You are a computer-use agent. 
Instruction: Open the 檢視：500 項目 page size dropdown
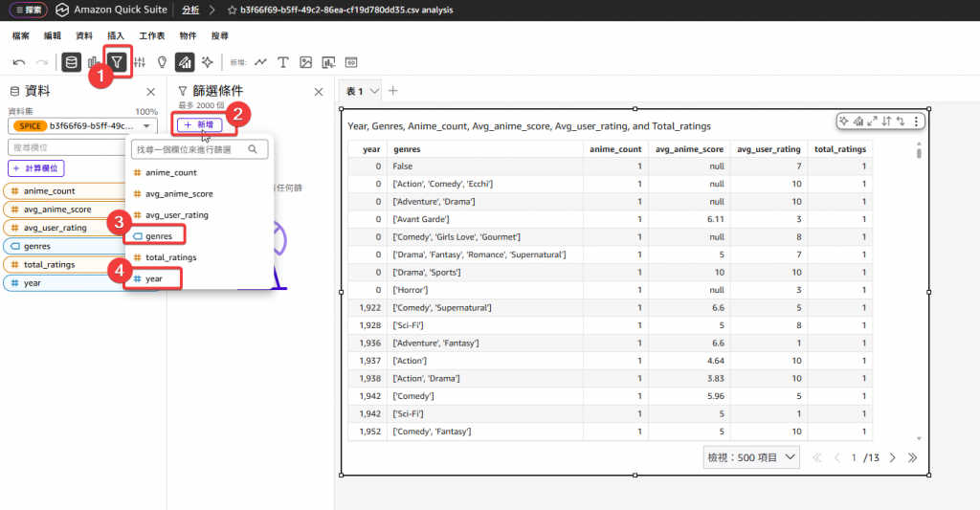(x=750, y=457)
